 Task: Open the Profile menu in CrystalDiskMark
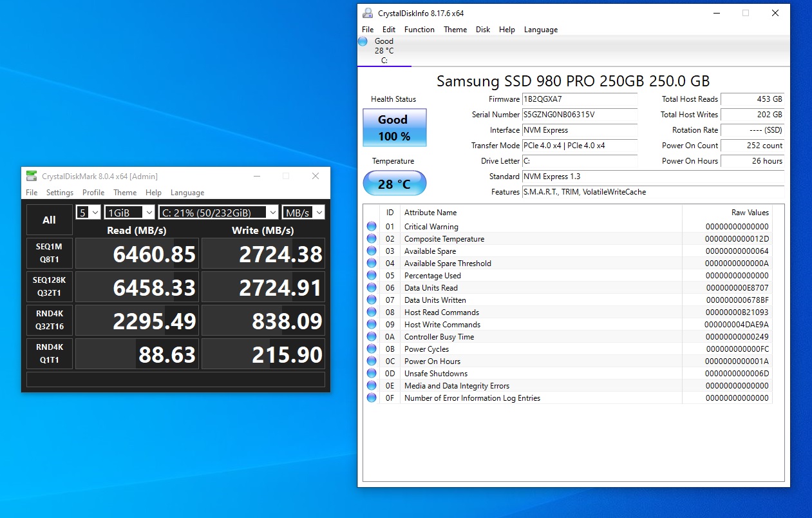(x=93, y=192)
